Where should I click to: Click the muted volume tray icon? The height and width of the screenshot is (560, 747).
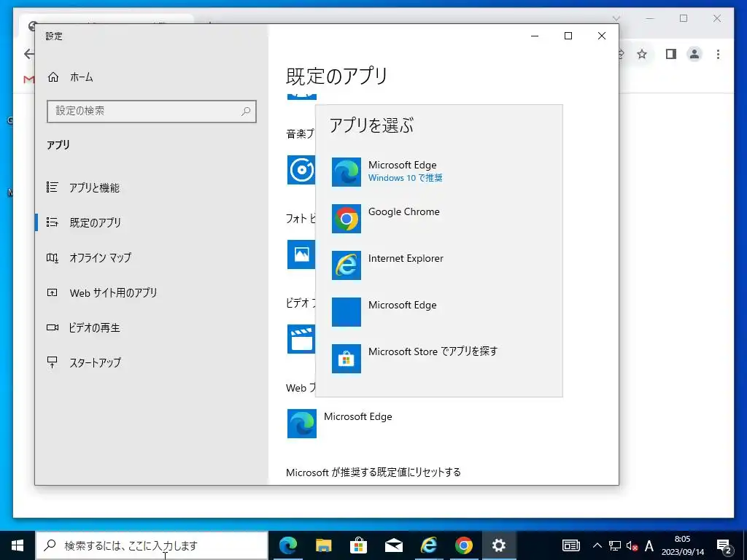tap(632, 545)
